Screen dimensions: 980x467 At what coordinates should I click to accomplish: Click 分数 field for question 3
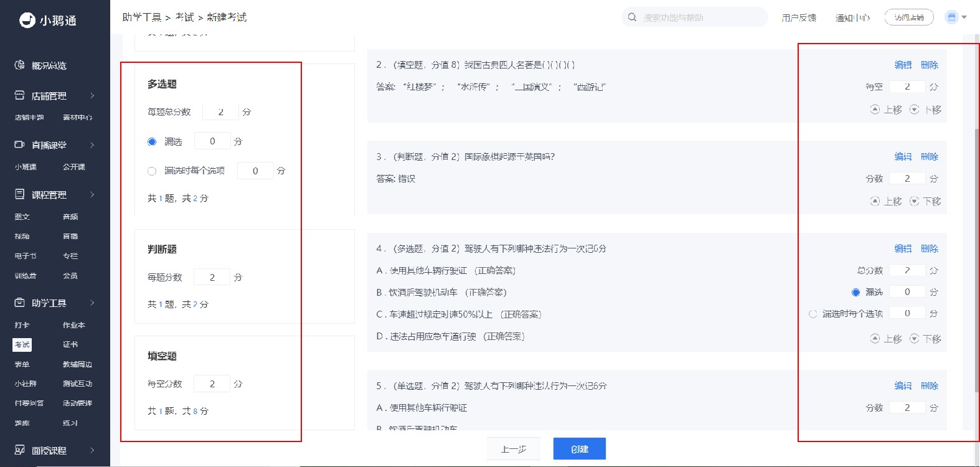(907, 179)
